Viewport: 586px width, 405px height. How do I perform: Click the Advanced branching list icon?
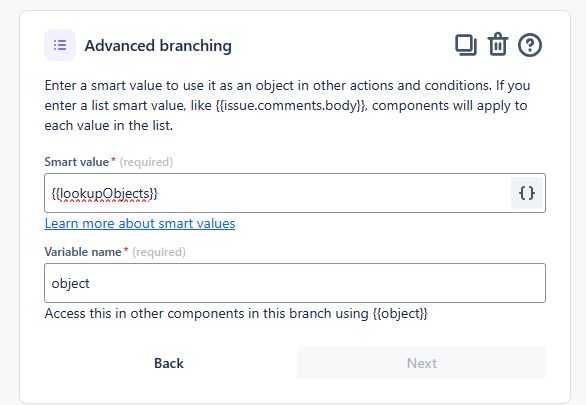(x=60, y=45)
